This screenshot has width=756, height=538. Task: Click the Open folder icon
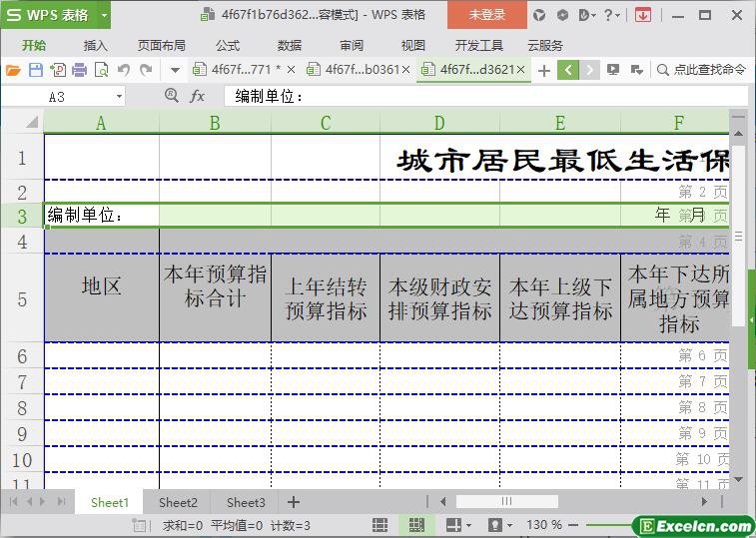point(13,70)
